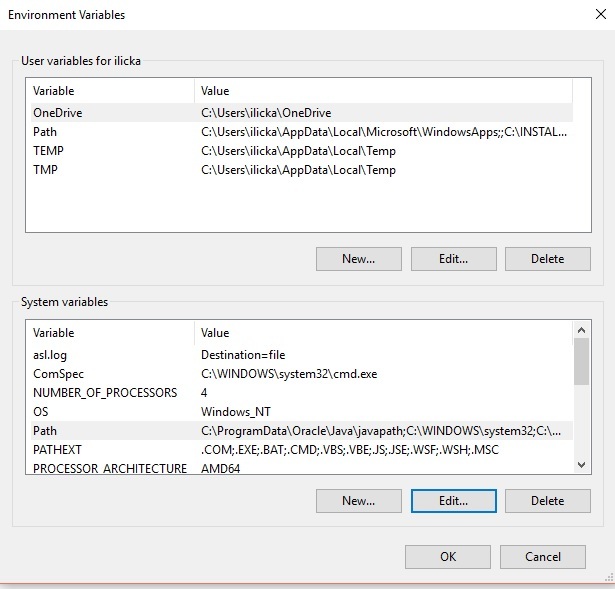Image resolution: width=615 pixels, height=589 pixels.
Task: Click the value 4 for NUMBER_OF_PROCESSORS
Action: tap(204, 393)
